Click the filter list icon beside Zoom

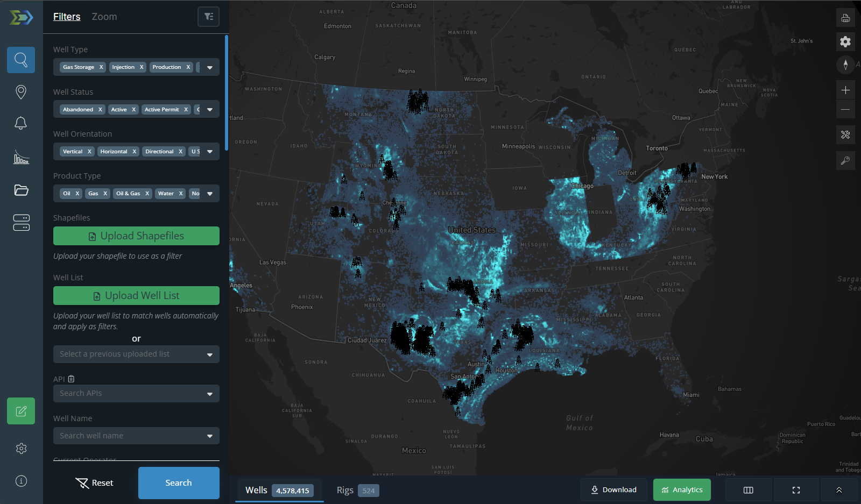[209, 17]
